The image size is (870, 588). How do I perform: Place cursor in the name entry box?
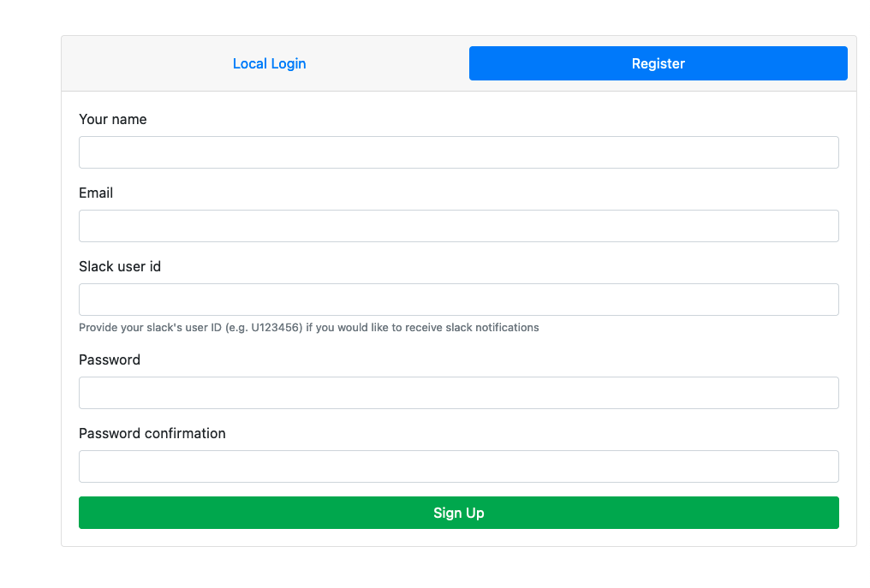[458, 151]
